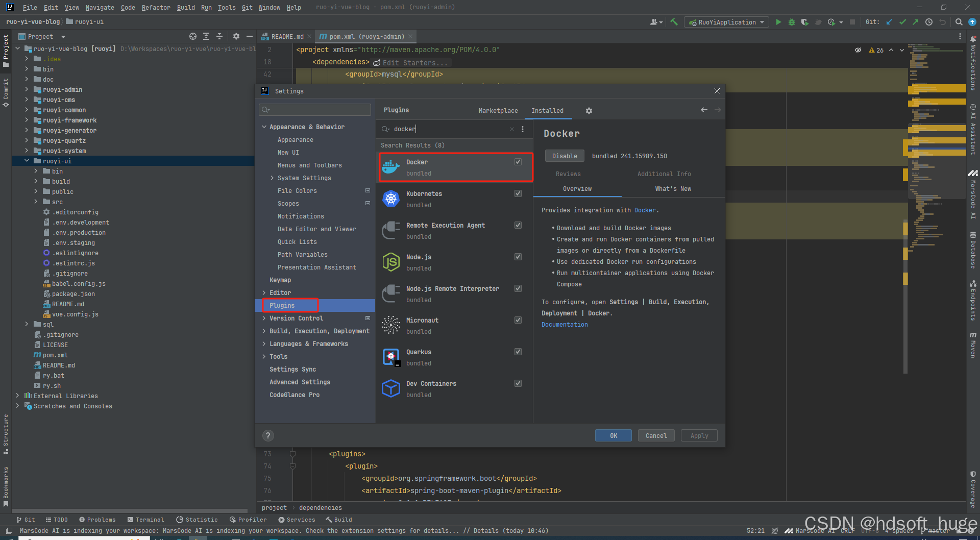Image resolution: width=980 pixels, height=540 pixels.
Task: Toggle the editor reader mode eye icon
Action: (858, 50)
